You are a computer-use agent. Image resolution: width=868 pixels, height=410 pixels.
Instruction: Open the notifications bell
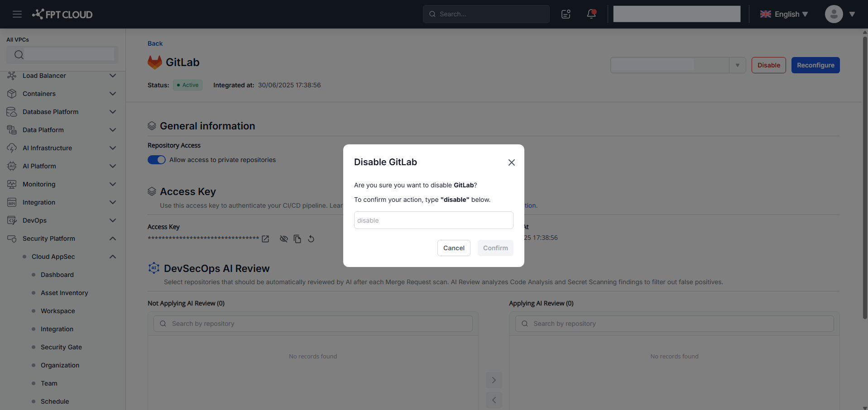(x=591, y=14)
